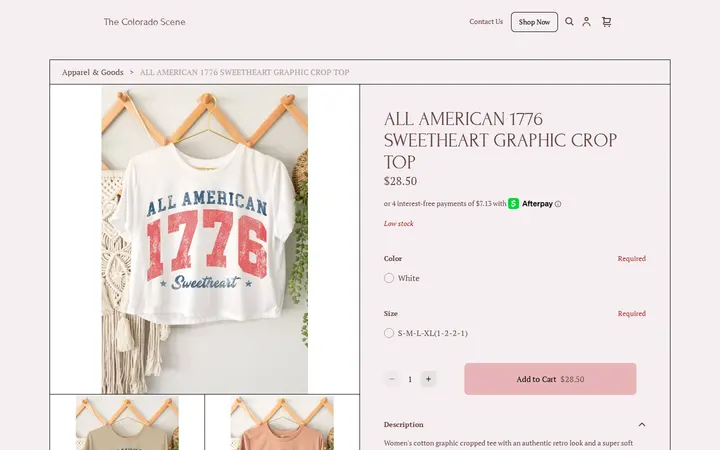
Task: Click the Color option label
Action: tap(393, 259)
